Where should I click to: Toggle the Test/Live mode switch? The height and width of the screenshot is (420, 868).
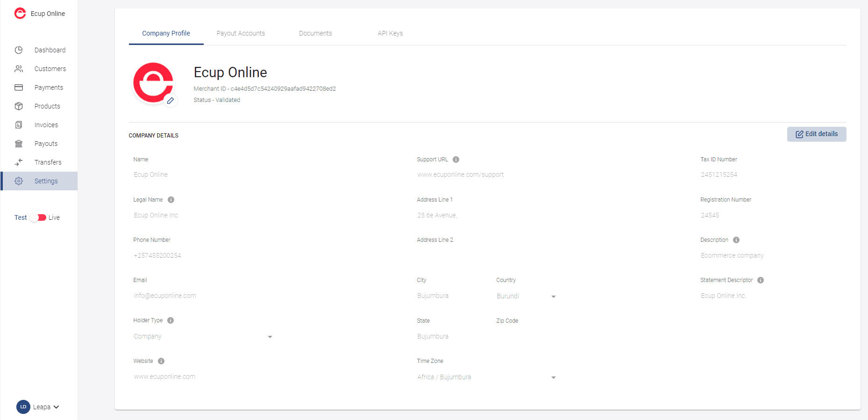38,217
